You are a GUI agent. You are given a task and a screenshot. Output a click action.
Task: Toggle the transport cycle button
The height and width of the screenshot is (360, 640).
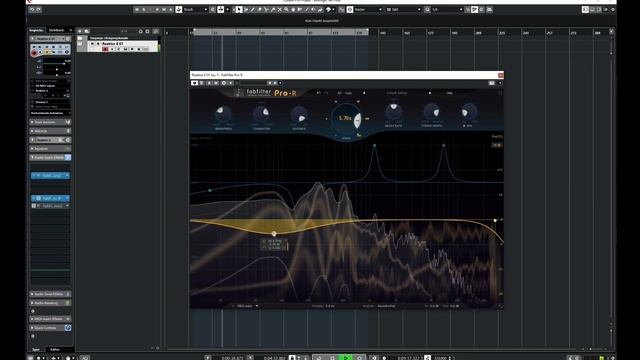[x=319, y=358]
